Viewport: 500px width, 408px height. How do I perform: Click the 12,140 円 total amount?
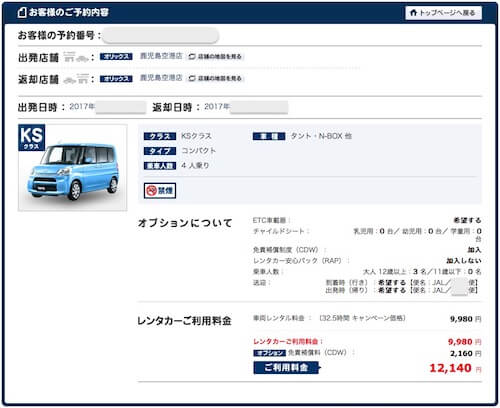click(455, 368)
